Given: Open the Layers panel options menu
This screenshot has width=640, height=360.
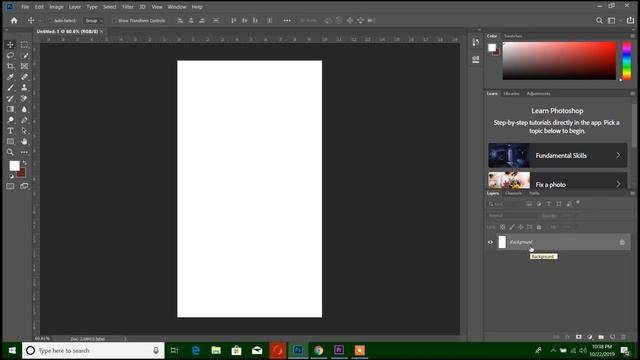Looking at the screenshot, I should pos(632,193).
